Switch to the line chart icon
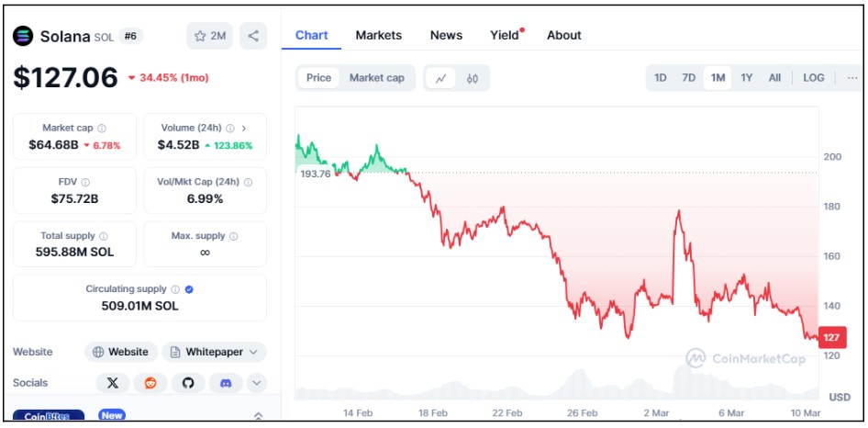Image resolution: width=868 pixels, height=428 pixels. 440,78
